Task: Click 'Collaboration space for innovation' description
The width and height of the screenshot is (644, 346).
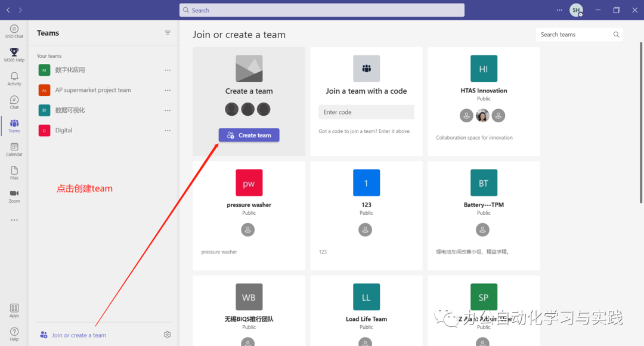Action: pyautogui.click(x=474, y=138)
